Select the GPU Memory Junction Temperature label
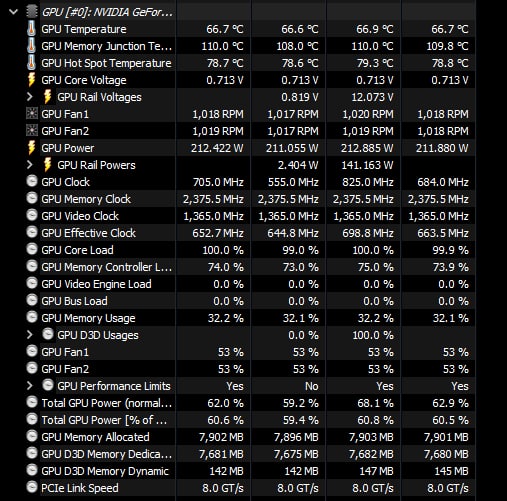 107,46
